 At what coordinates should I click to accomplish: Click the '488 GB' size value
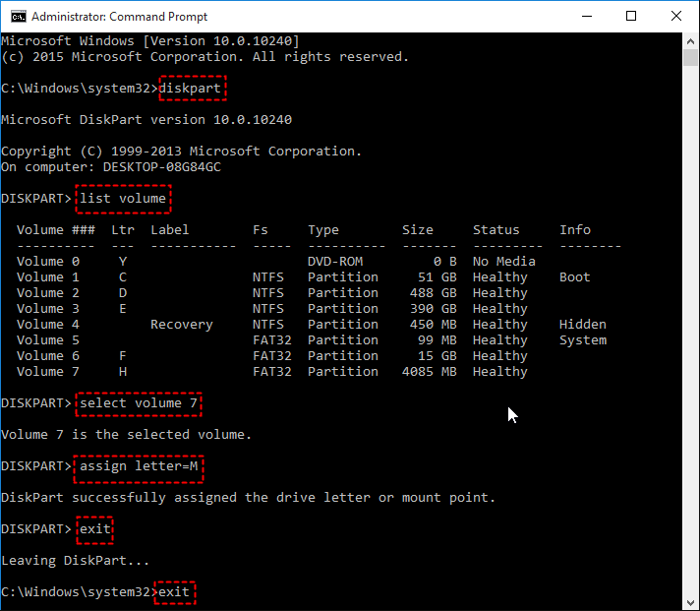coord(433,293)
